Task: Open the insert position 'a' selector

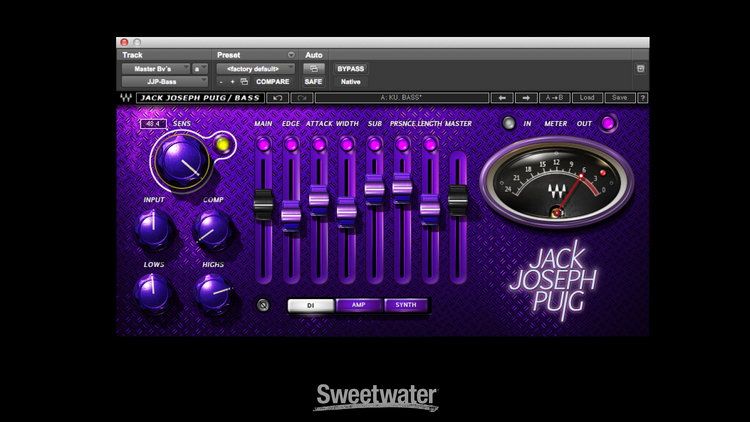Action: tap(200, 69)
